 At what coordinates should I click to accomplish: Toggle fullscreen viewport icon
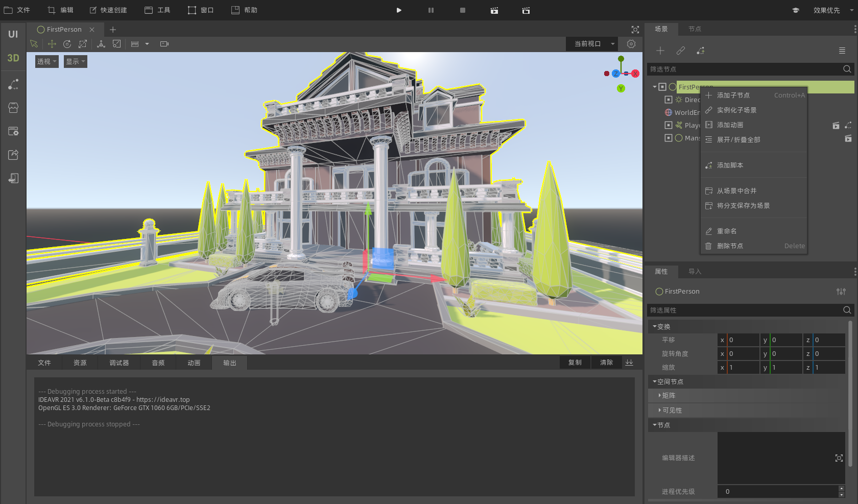(x=635, y=30)
